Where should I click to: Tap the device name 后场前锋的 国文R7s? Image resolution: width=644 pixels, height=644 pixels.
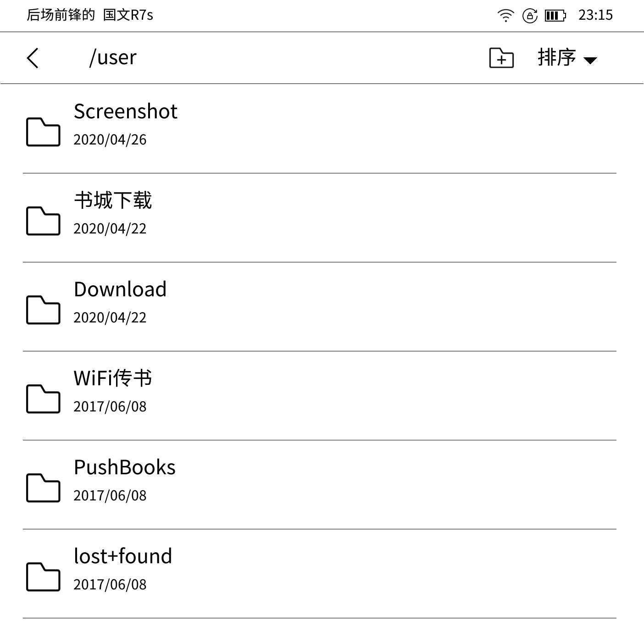[x=89, y=15]
